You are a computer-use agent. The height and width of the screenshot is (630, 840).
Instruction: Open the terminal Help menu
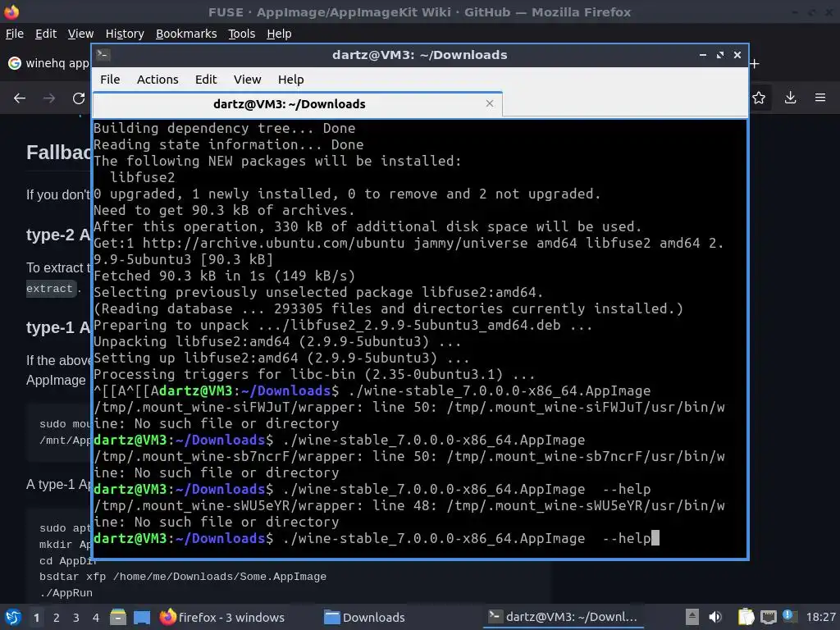click(291, 80)
